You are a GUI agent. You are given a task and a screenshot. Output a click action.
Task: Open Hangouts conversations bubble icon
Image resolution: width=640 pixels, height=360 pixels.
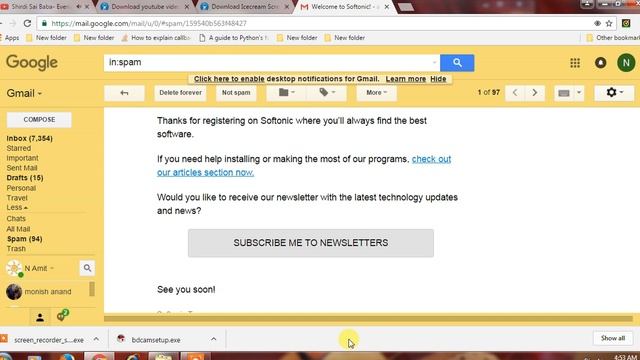(x=62, y=316)
